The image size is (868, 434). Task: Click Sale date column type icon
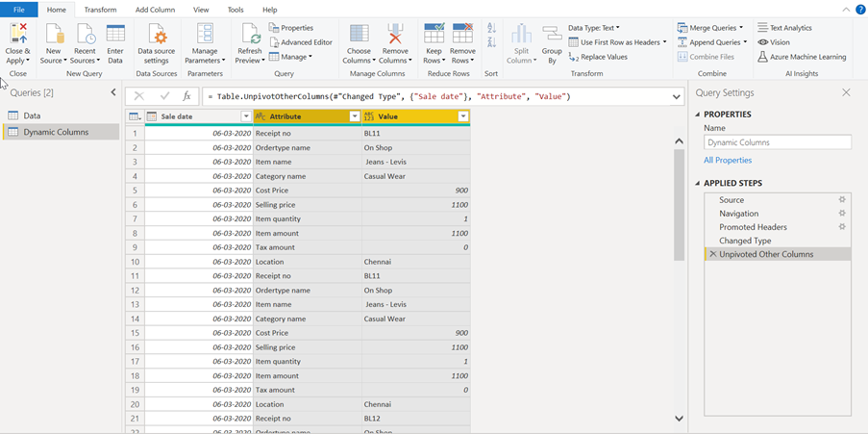[x=151, y=116]
